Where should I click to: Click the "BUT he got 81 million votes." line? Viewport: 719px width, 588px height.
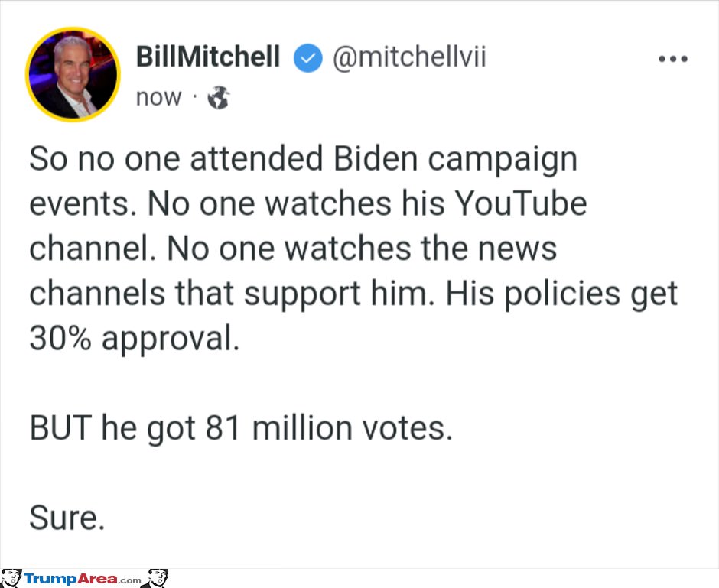pyautogui.click(x=241, y=428)
